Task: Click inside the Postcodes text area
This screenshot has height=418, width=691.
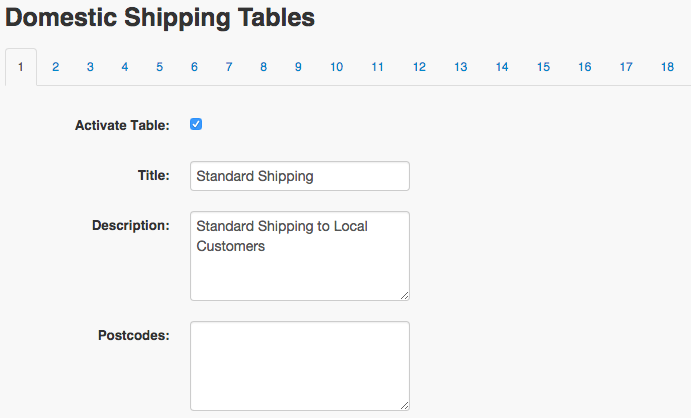Action: tap(300, 366)
